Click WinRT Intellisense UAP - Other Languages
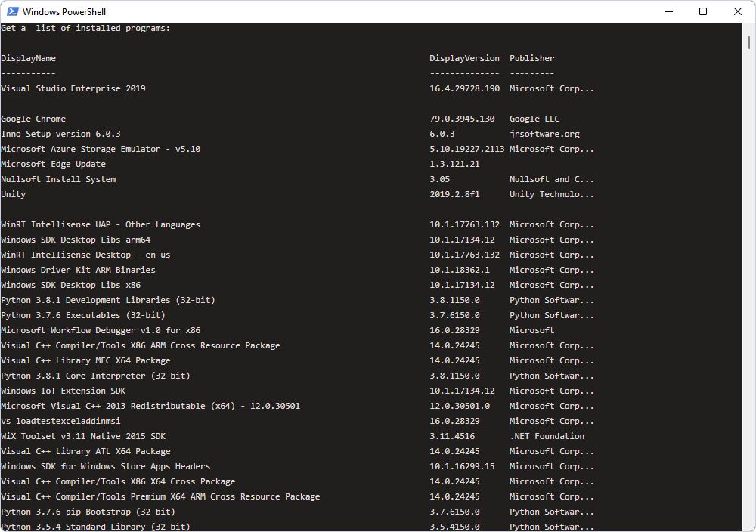Screen dimensions: 756x532 click(x=101, y=224)
